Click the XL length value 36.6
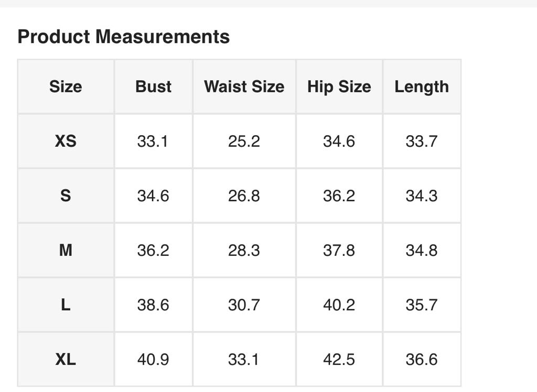 422,359
